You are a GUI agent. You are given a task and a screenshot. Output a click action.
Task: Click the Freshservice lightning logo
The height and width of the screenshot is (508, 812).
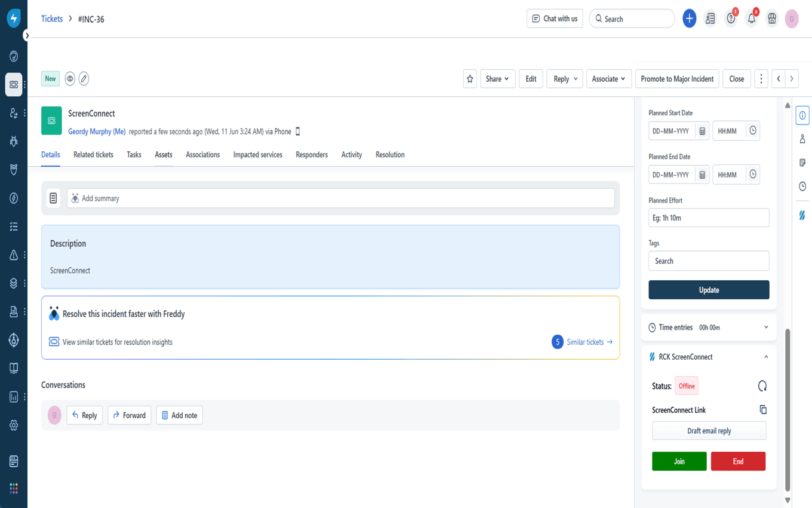14,19
